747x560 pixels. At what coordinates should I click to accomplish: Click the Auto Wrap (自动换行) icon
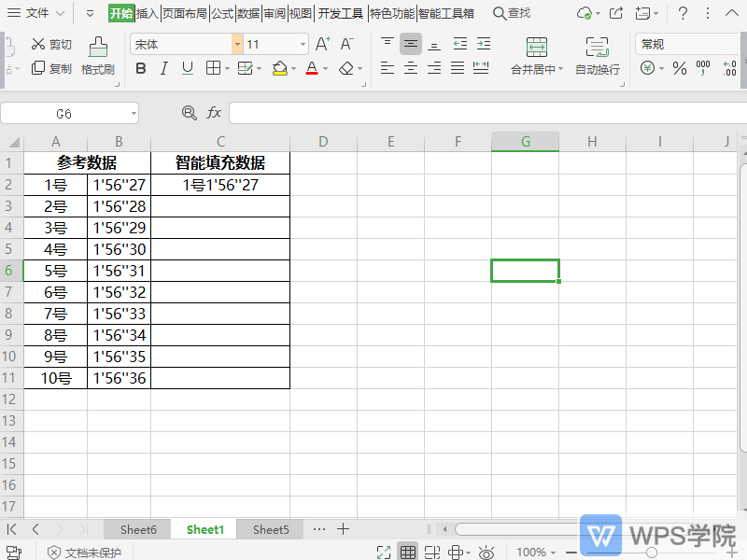point(597,47)
